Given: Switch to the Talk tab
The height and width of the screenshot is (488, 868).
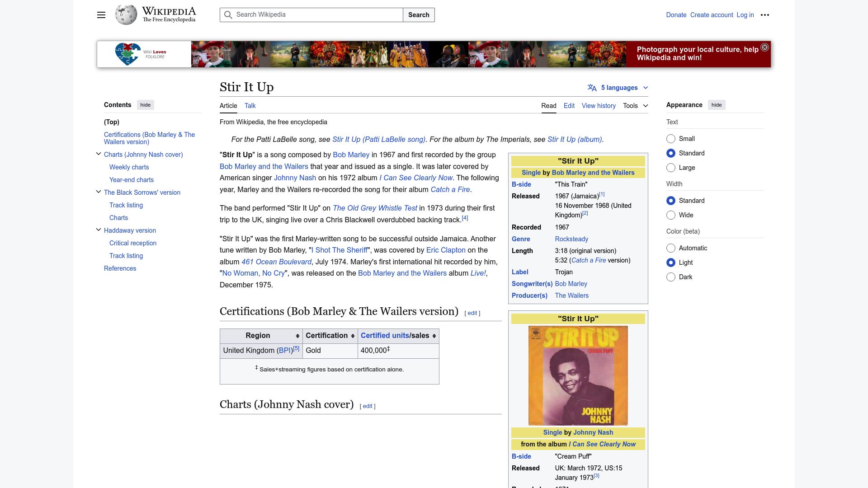Looking at the screenshot, I should 250,106.
